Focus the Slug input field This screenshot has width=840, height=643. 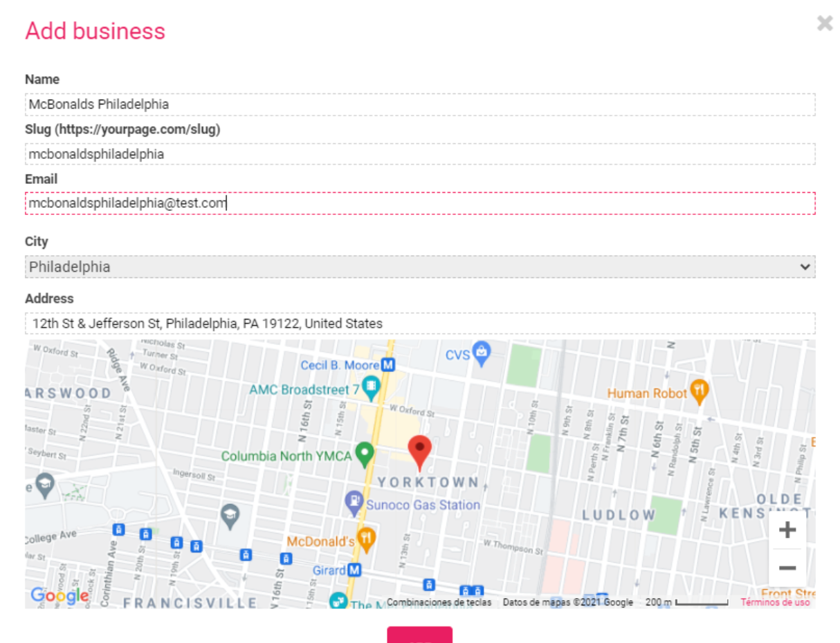420,154
